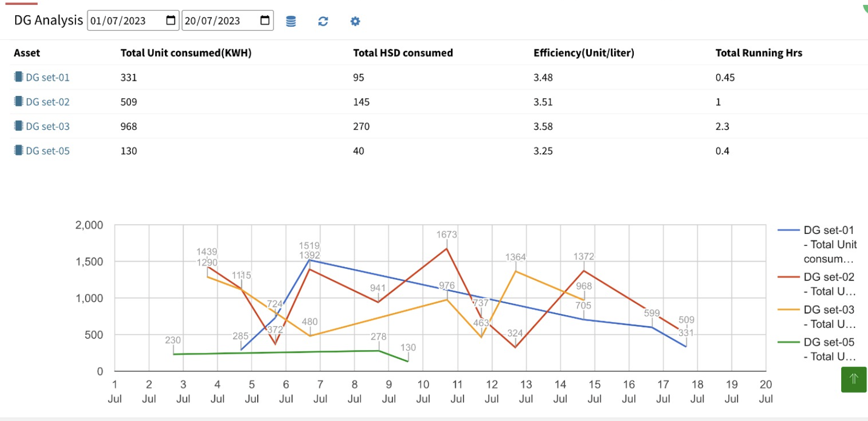This screenshot has width=868, height=421.
Task: Click the DG set-05 legend color line
Action: pos(788,342)
